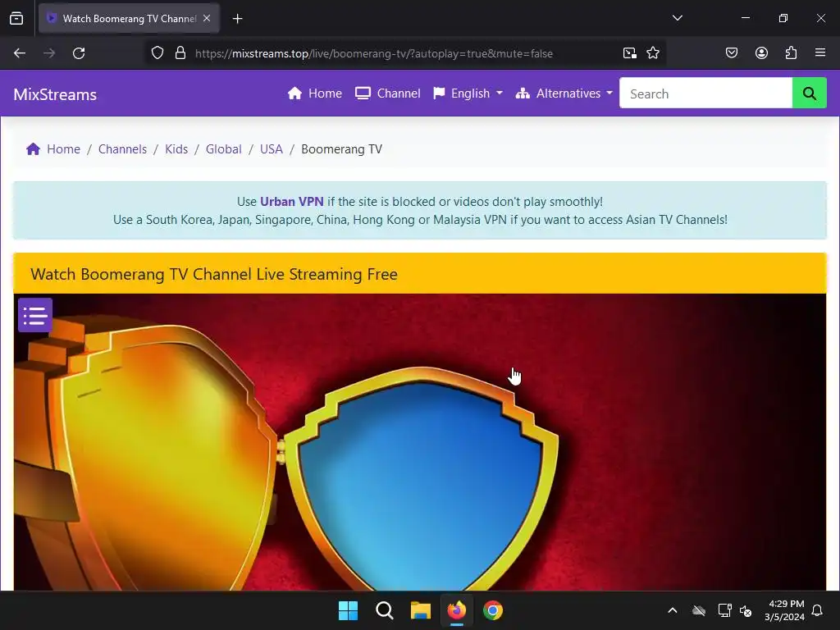Click inside the Search field
This screenshot has height=630, width=840.
pyautogui.click(x=705, y=94)
